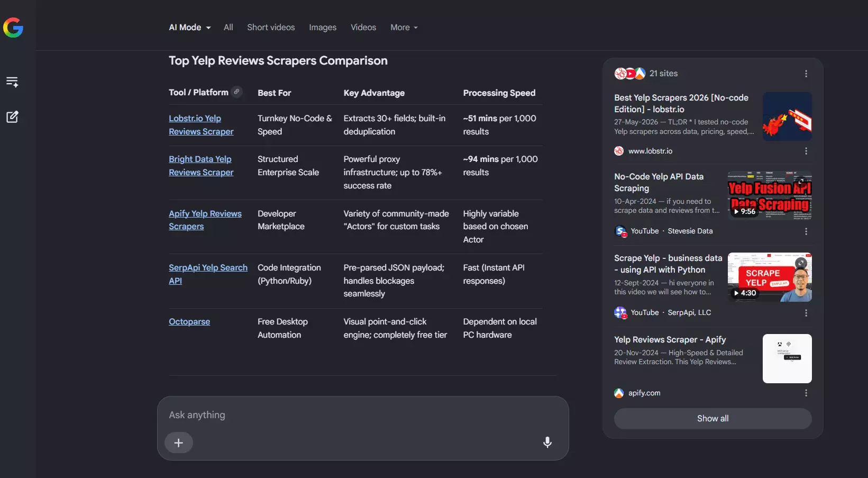Play the SCRAPE YELP video thumbnail
The height and width of the screenshot is (478, 868).
(770, 277)
